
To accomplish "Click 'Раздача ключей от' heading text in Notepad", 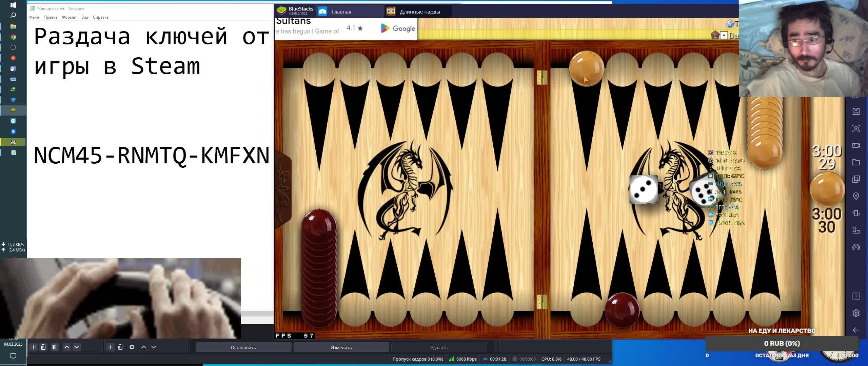I will [x=151, y=36].
